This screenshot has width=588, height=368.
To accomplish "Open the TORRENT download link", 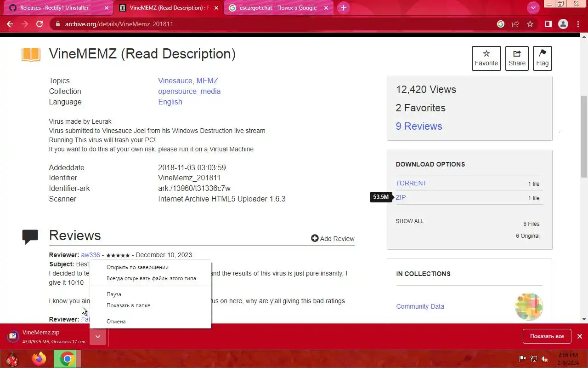I will point(411,183).
